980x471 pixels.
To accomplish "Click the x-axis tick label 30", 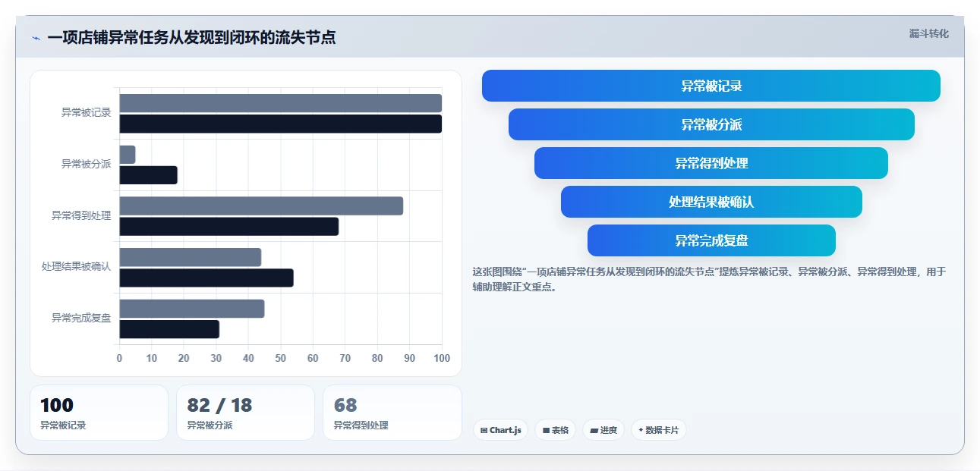I will tap(216, 358).
